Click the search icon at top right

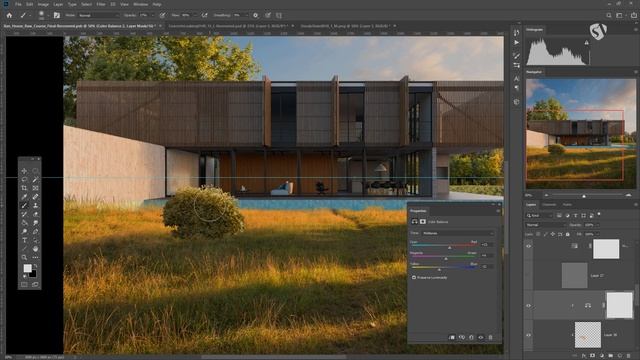[x=609, y=15]
